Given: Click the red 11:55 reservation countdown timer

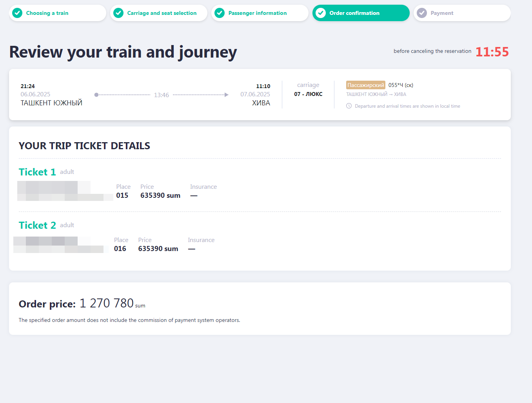Looking at the screenshot, I should [492, 52].
